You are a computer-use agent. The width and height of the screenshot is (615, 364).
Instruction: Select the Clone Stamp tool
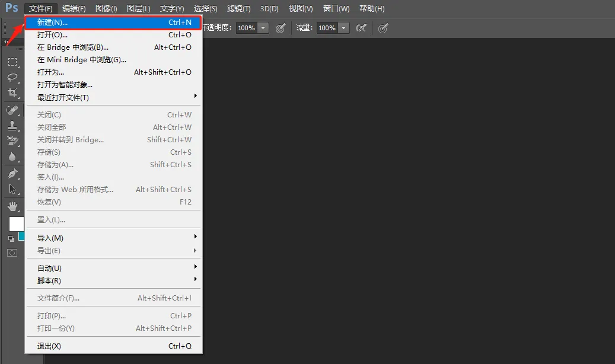click(x=12, y=126)
